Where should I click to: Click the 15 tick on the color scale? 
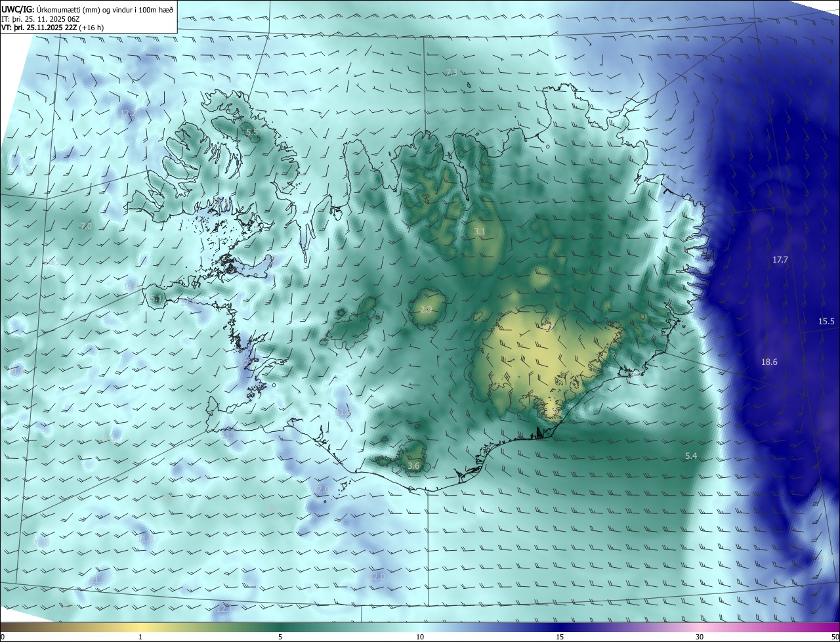[560, 637]
